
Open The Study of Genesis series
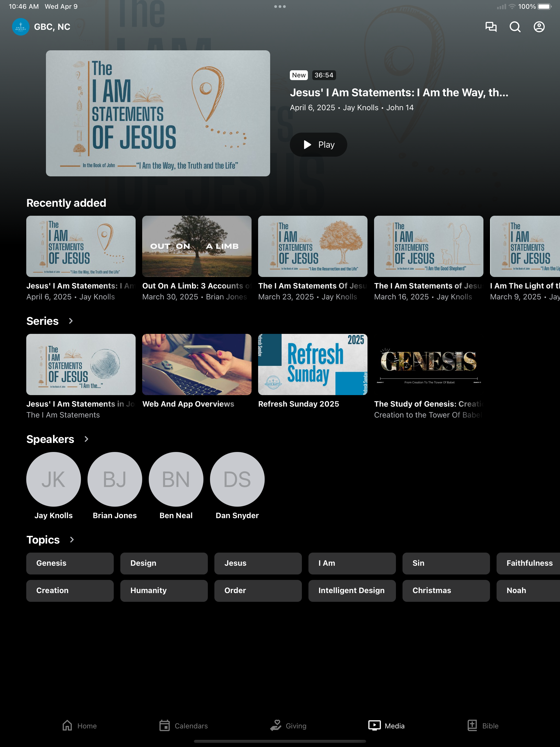(428, 364)
